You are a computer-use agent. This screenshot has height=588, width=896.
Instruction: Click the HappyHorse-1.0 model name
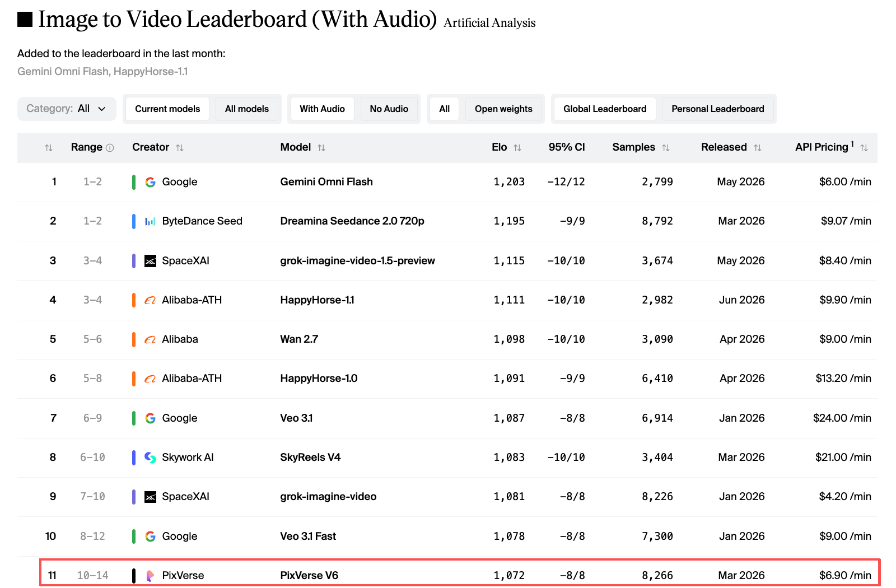(319, 379)
